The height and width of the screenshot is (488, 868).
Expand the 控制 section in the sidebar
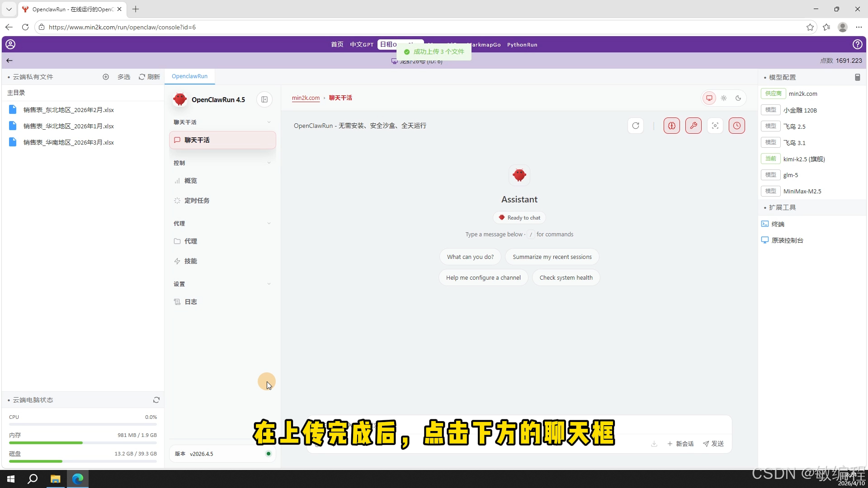point(269,163)
